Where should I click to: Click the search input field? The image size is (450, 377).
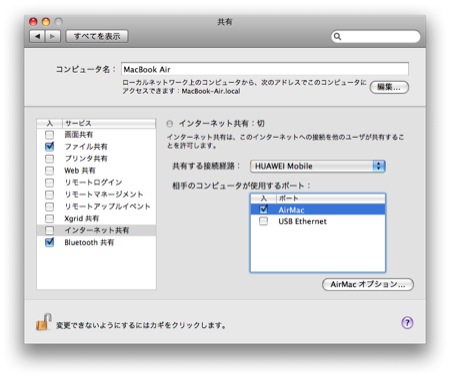point(376,36)
